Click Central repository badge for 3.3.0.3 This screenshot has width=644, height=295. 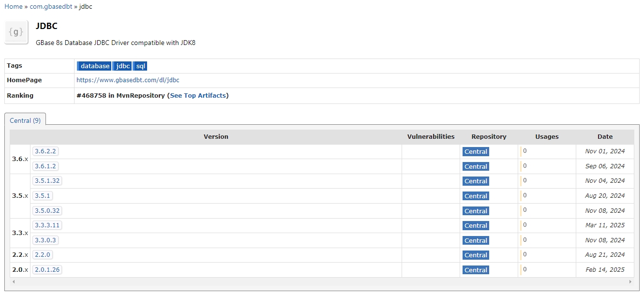(476, 240)
